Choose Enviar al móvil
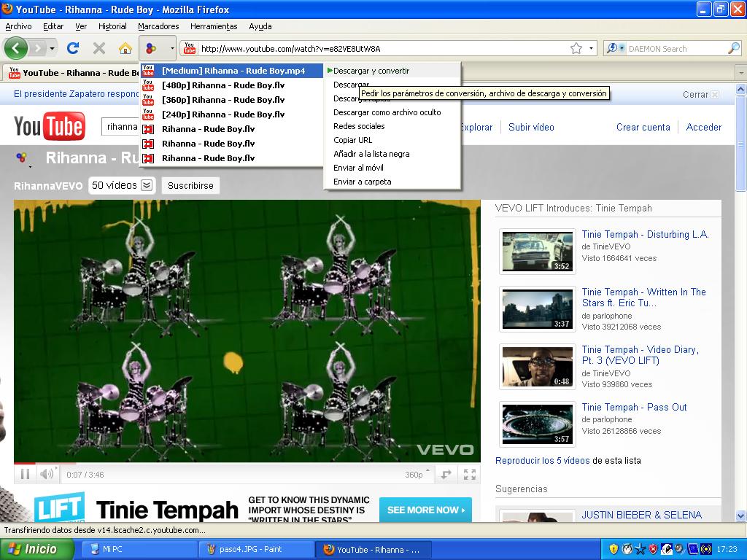 point(392,168)
